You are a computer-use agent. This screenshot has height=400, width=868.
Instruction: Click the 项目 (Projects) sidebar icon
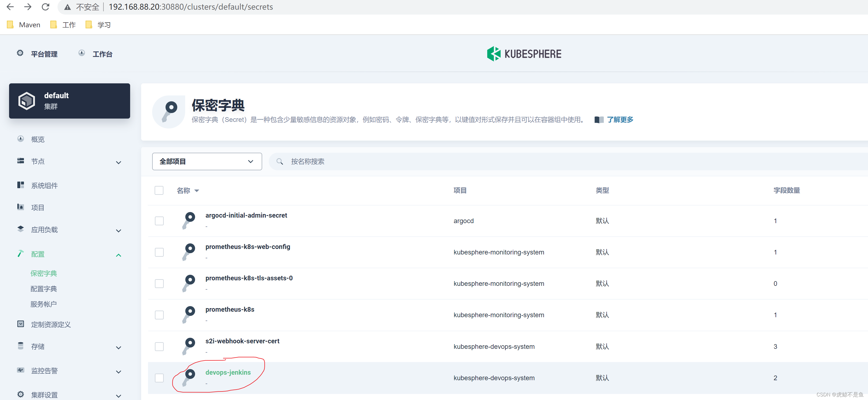[21, 207]
